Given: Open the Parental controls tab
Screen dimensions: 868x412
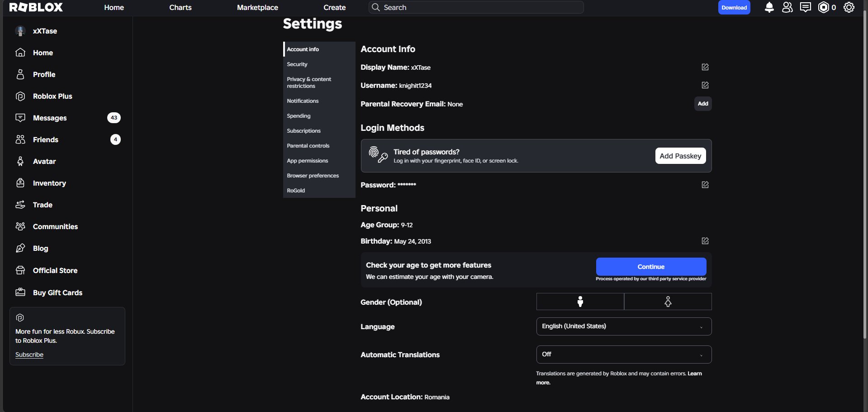Looking at the screenshot, I should click(319, 146).
